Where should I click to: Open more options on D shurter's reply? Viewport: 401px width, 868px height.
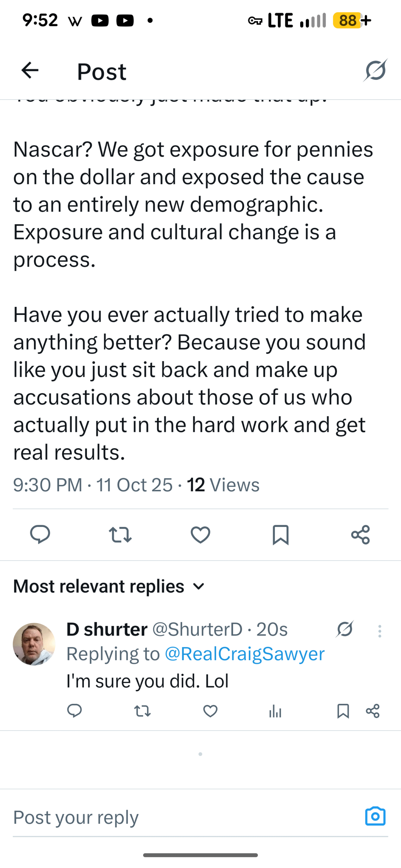380,631
